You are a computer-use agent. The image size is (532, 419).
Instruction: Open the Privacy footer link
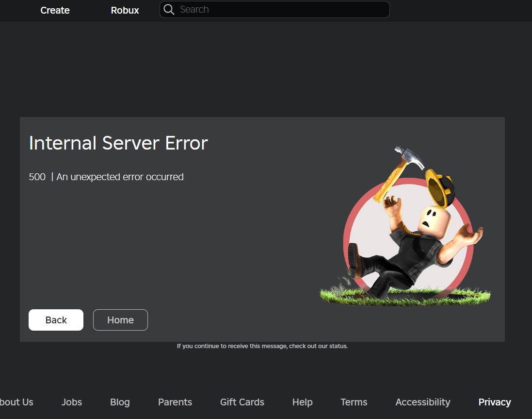495,402
